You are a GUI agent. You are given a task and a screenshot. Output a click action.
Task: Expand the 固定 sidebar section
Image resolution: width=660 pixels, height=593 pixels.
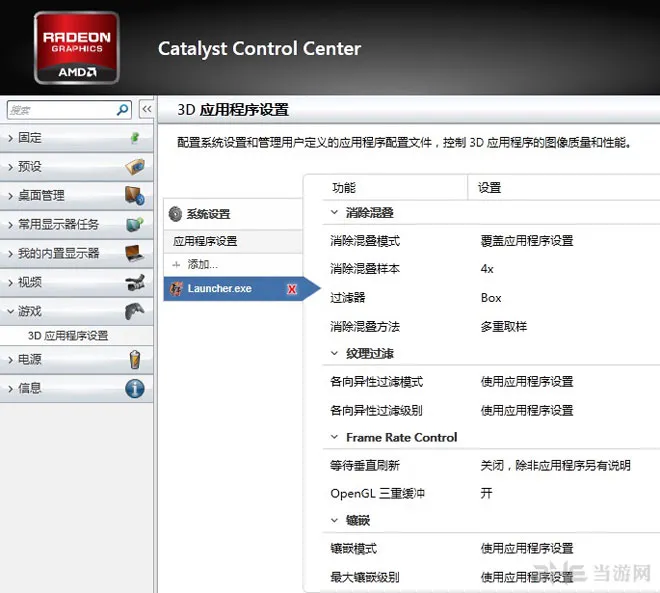pos(11,138)
